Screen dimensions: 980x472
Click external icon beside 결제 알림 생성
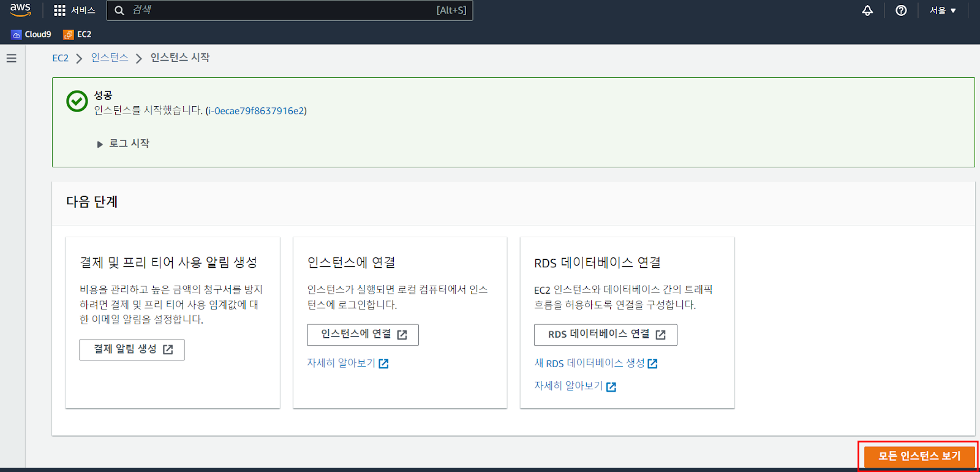coord(168,349)
